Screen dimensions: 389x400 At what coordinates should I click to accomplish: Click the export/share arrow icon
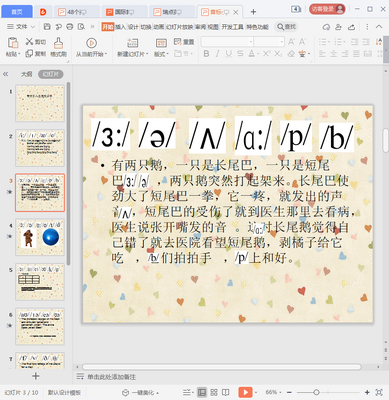click(x=351, y=27)
